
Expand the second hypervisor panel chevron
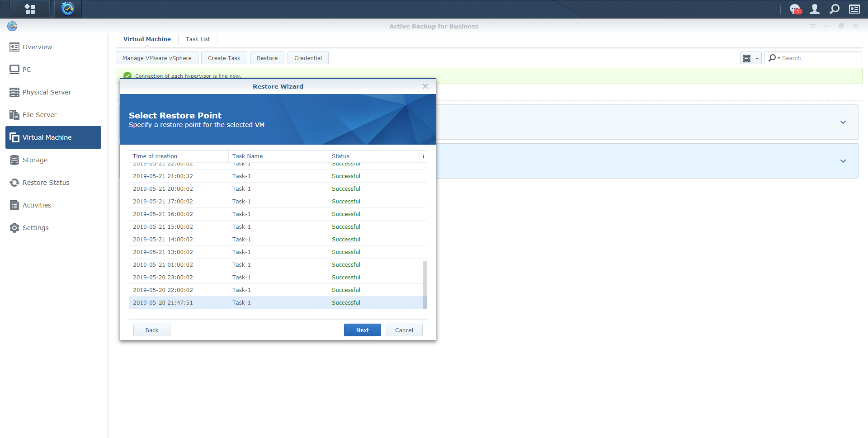pyautogui.click(x=843, y=161)
